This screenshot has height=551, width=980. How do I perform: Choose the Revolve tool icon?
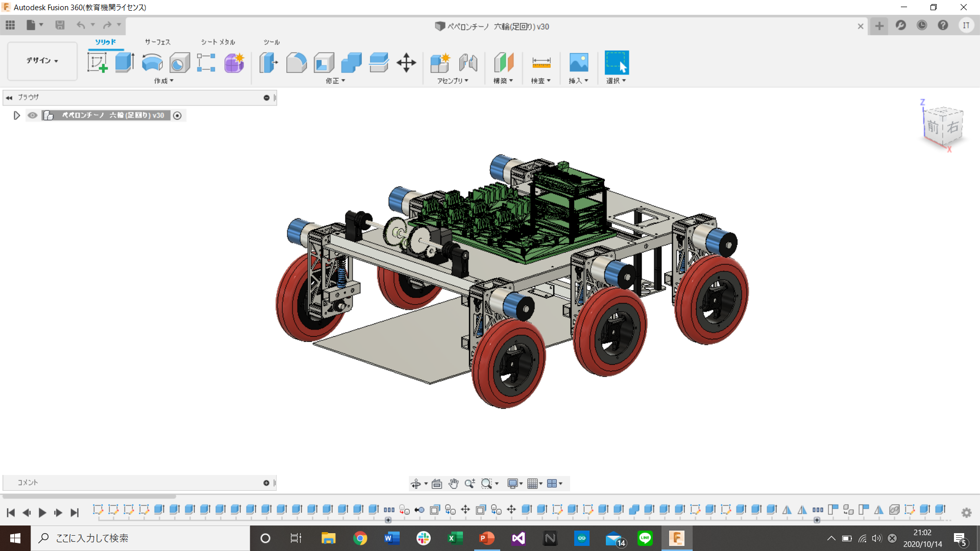tap(152, 63)
